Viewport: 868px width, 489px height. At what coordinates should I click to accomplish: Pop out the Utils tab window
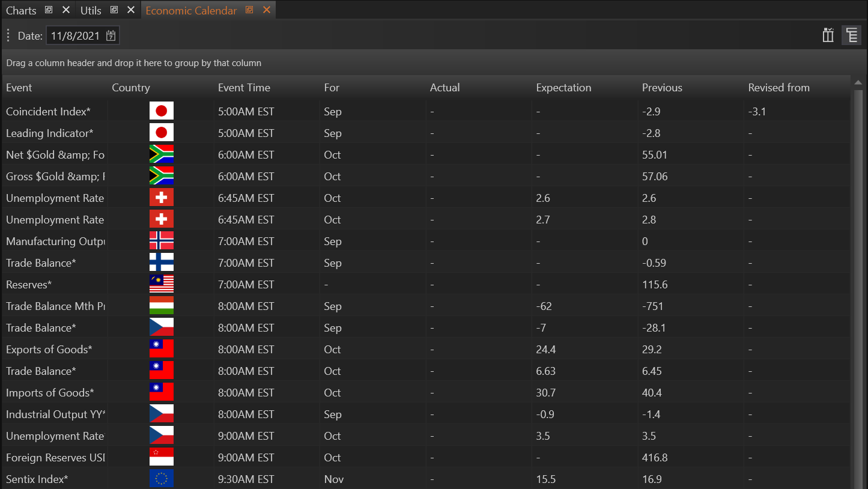coord(114,10)
